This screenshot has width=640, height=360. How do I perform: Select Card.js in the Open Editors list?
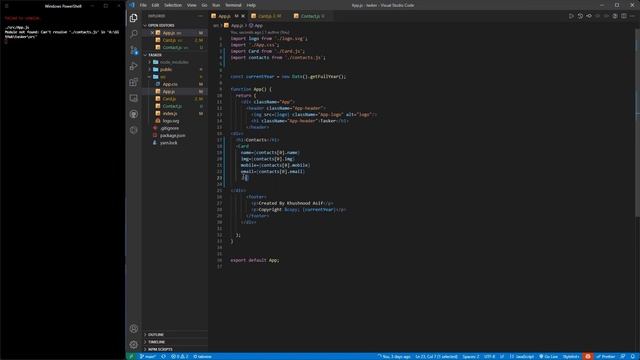[176, 40]
